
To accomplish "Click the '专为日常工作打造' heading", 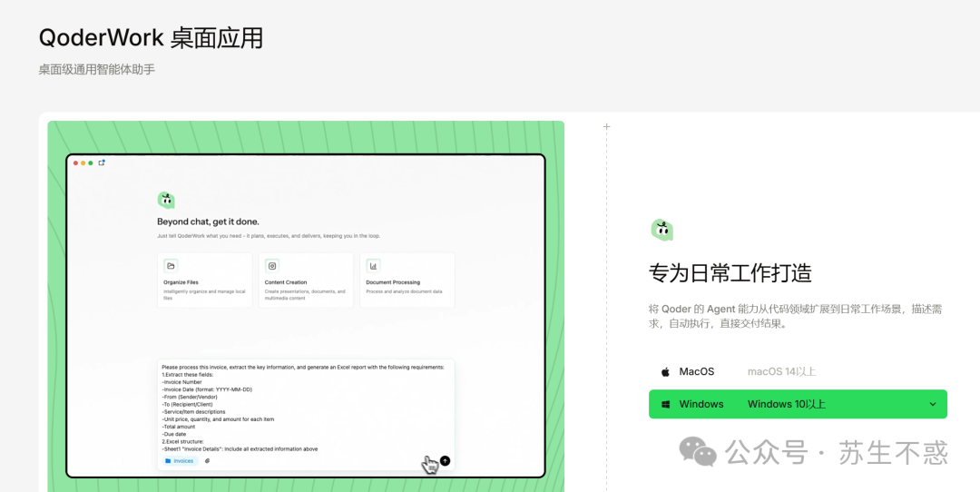I will (730, 273).
